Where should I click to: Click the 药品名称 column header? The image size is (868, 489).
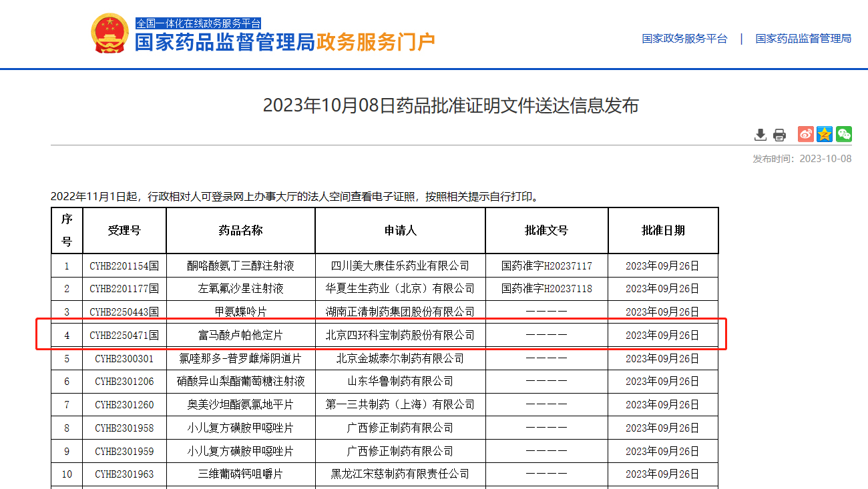pyautogui.click(x=240, y=230)
